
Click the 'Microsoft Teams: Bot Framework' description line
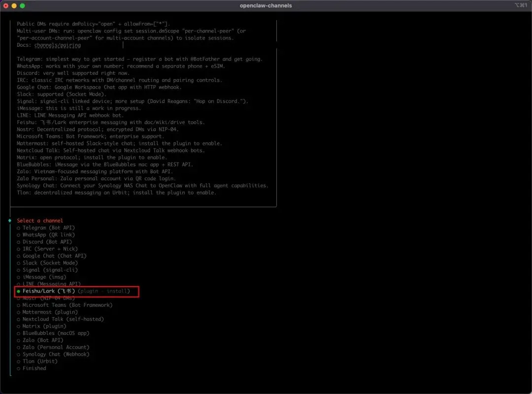point(91,136)
